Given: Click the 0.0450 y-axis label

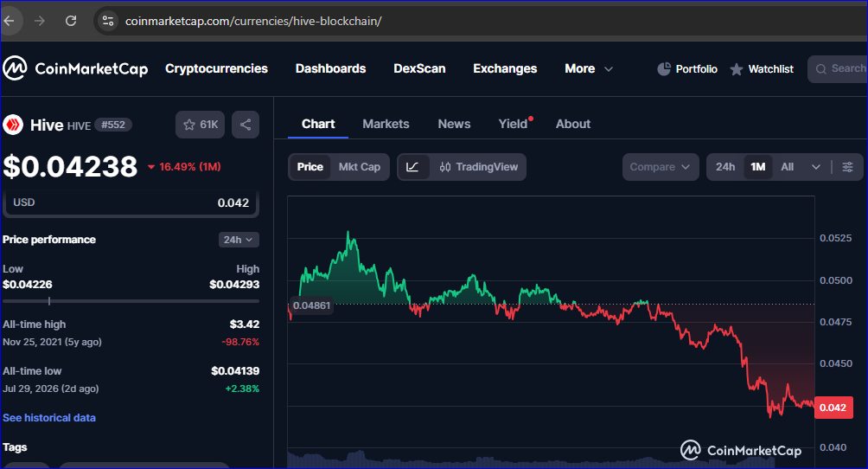Looking at the screenshot, I should (x=835, y=363).
